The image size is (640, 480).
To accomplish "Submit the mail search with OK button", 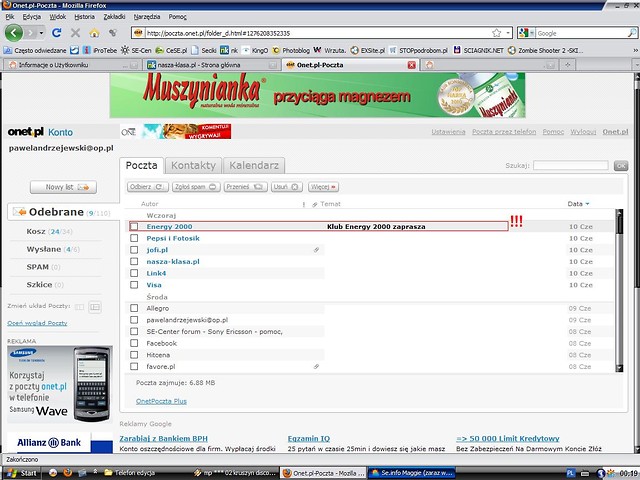I will click(621, 166).
